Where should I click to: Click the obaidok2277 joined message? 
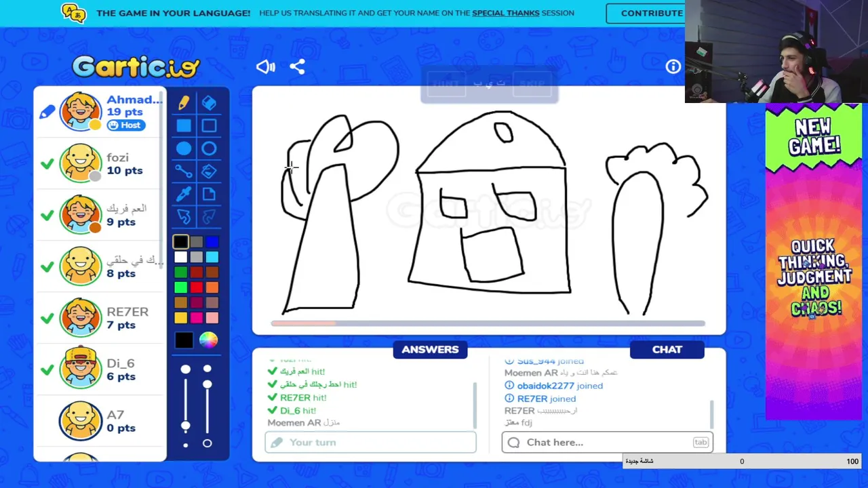553,386
